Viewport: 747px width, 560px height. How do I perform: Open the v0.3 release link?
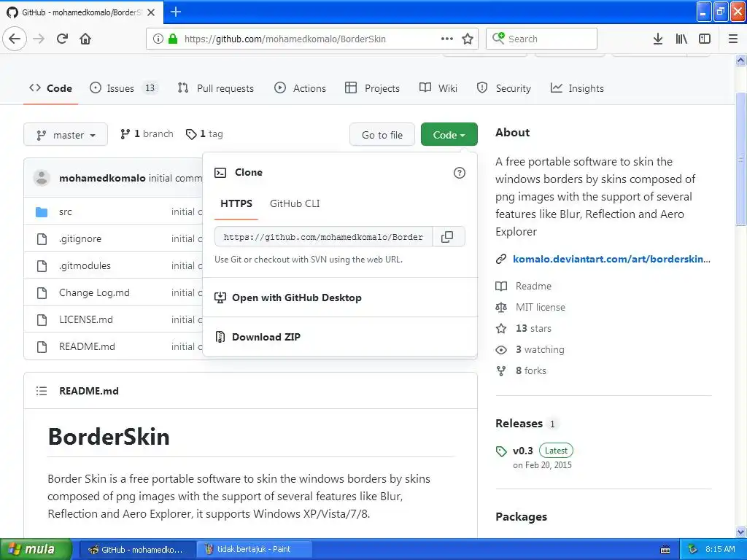[x=522, y=451]
